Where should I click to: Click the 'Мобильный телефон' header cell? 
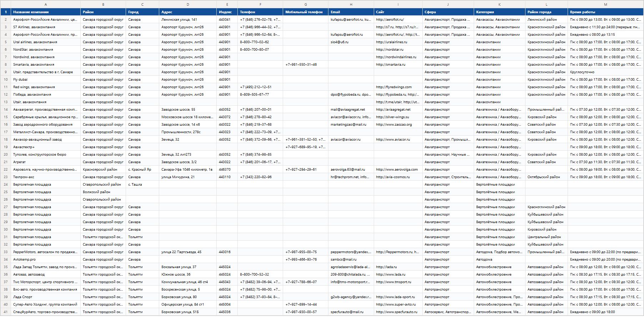306,12
